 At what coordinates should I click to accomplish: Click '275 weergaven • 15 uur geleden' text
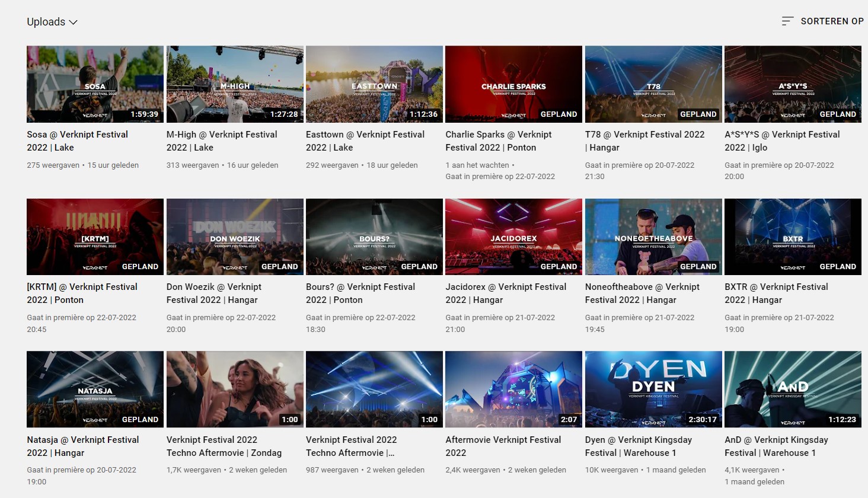[x=82, y=165]
